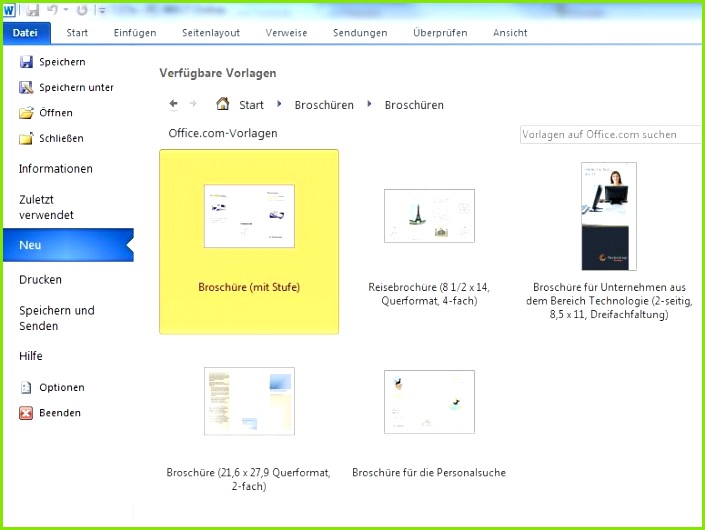Switch to the Seitenlayout tab
Screen dimensions: 705x530
point(211,33)
